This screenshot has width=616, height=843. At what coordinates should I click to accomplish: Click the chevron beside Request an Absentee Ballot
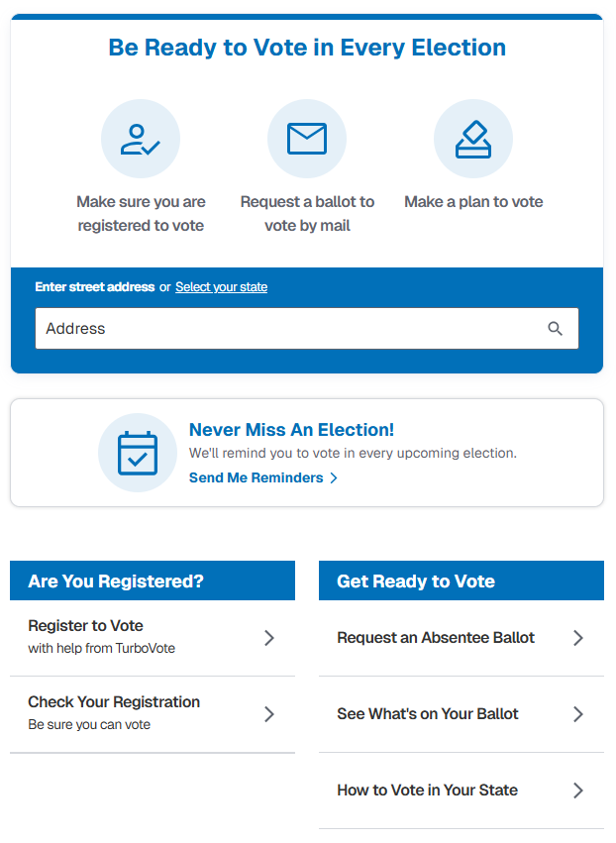[x=578, y=638]
